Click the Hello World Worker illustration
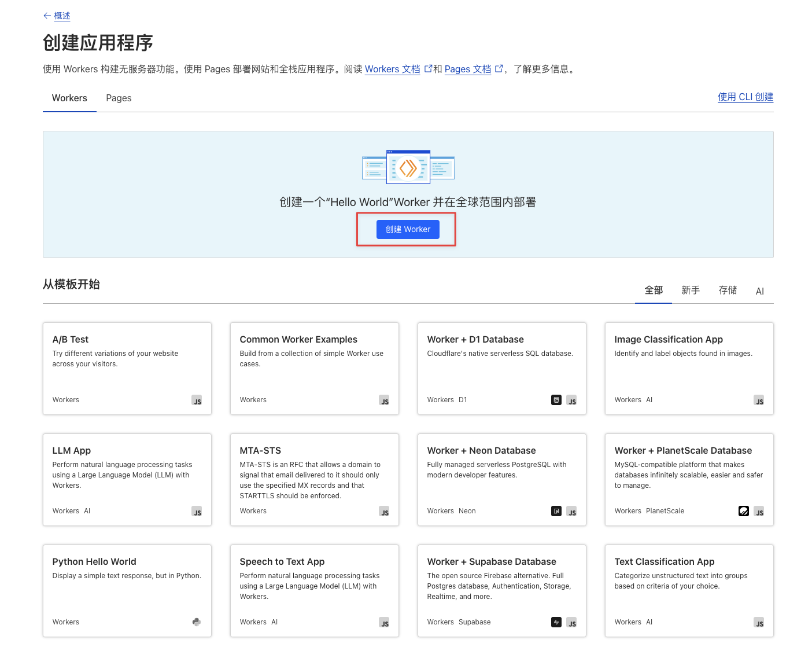This screenshot has height=647, width=812. click(x=408, y=167)
